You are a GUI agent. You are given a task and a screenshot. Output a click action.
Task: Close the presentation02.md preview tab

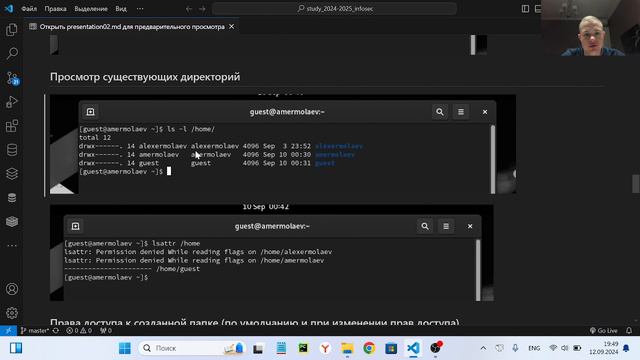coord(231,27)
